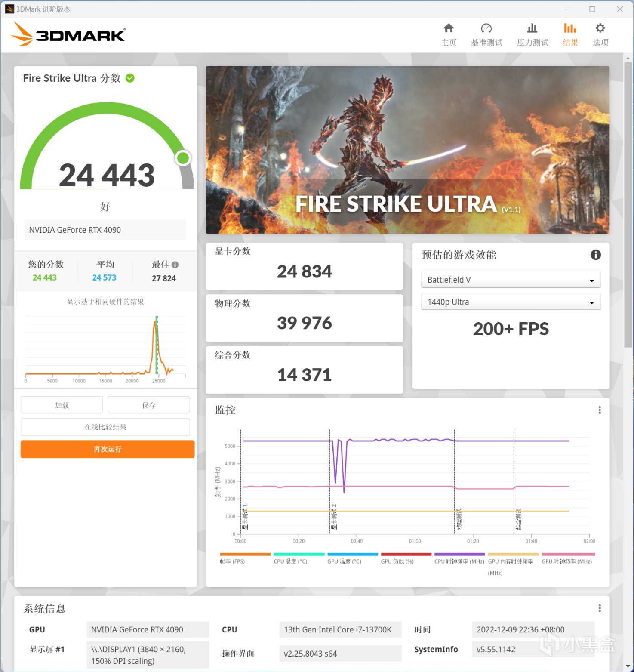Click the 显示屏 #1 DISPLAY1 value
The width and height of the screenshot is (634, 672).
click(148, 655)
